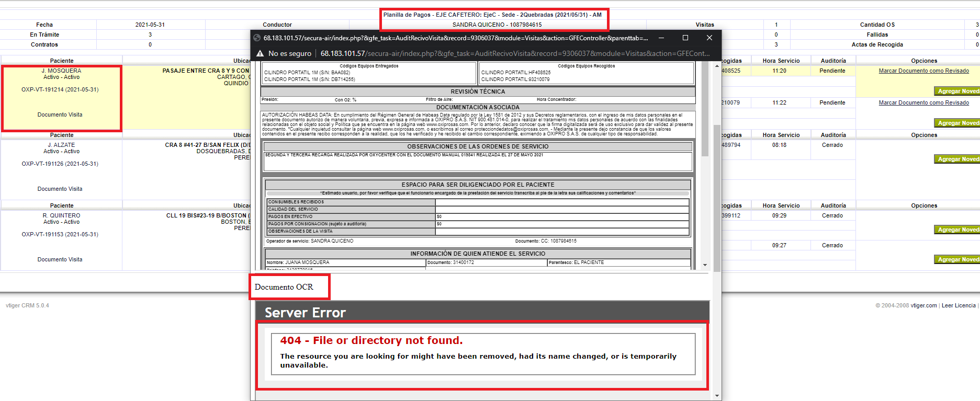Click the globe site icon in popup title bar

[257, 38]
